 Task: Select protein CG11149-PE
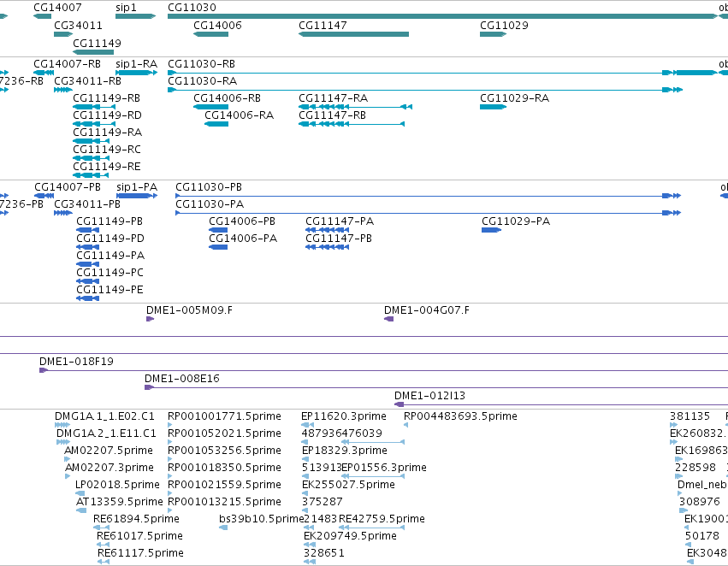click(x=88, y=298)
